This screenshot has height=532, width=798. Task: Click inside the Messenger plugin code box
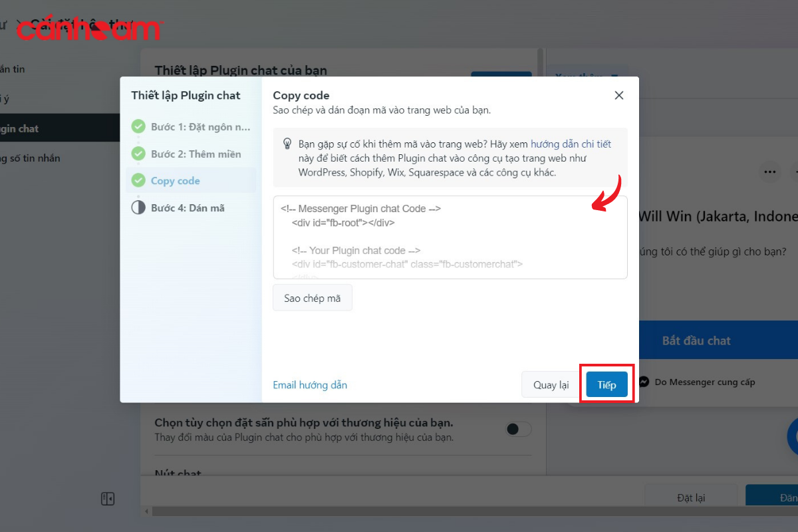(x=450, y=237)
